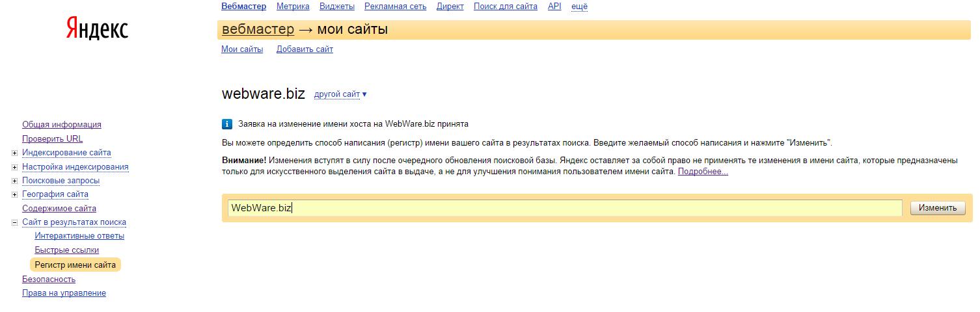Open Поиск для сайта link
980x312 pixels.
(506, 6)
